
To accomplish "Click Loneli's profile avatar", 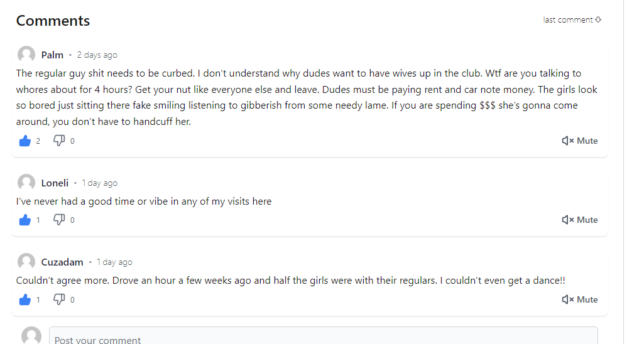I will 26,183.
